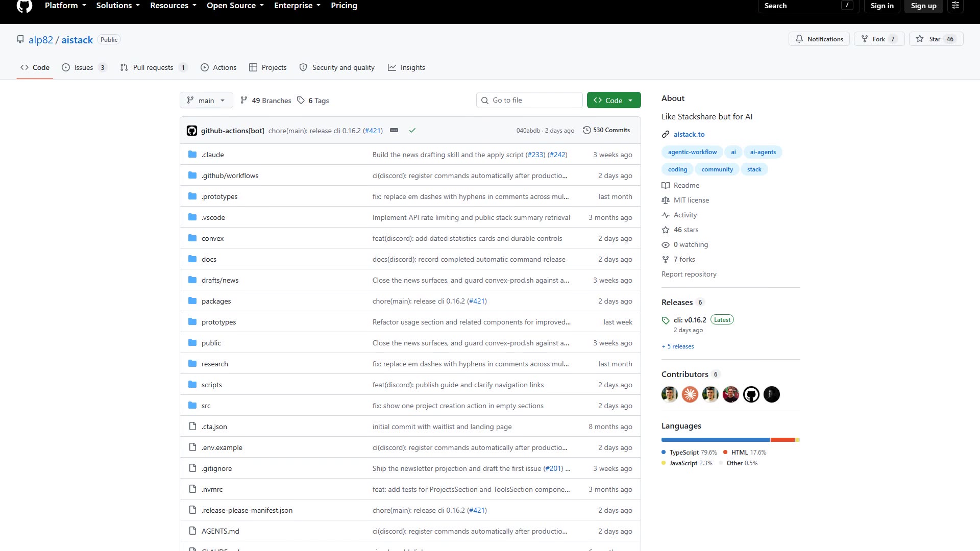The height and width of the screenshot is (551, 980).
Task: Switch to the Pull requests tab
Action: pyautogui.click(x=154, y=67)
